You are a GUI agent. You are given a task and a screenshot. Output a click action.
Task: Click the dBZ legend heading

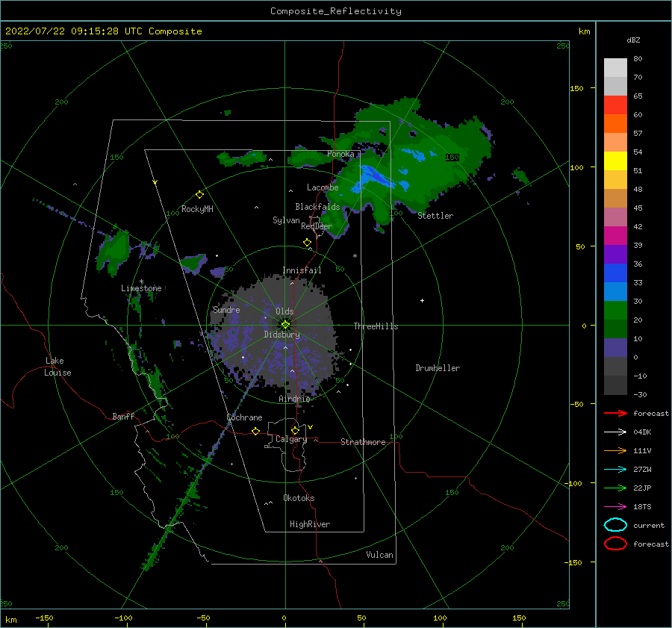point(633,40)
